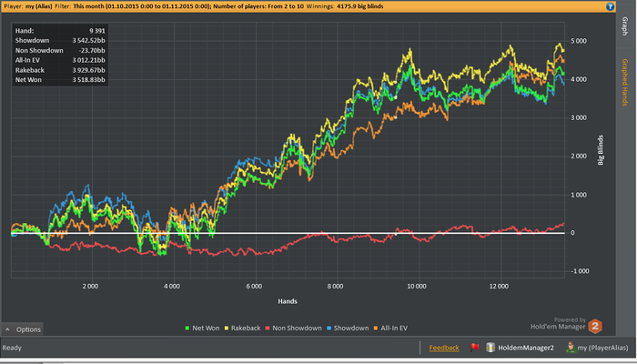
Task: Toggle the All-In EV orange legend swatch
Action: [376, 329]
